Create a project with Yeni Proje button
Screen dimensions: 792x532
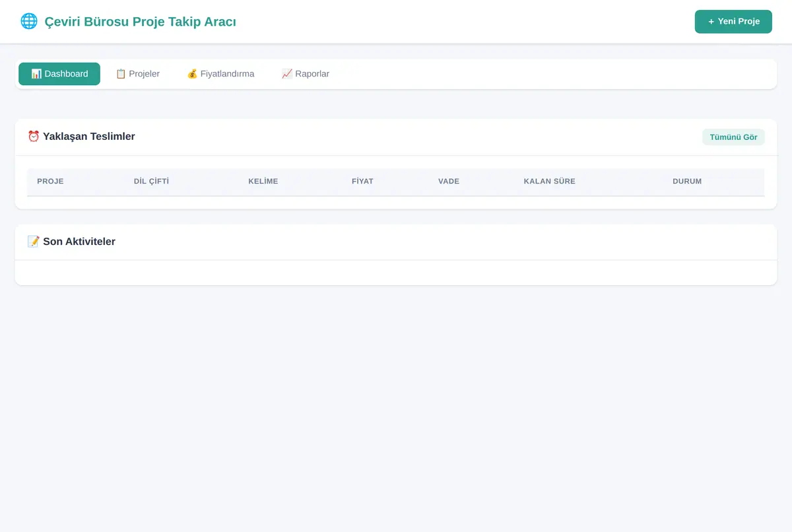click(x=733, y=22)
